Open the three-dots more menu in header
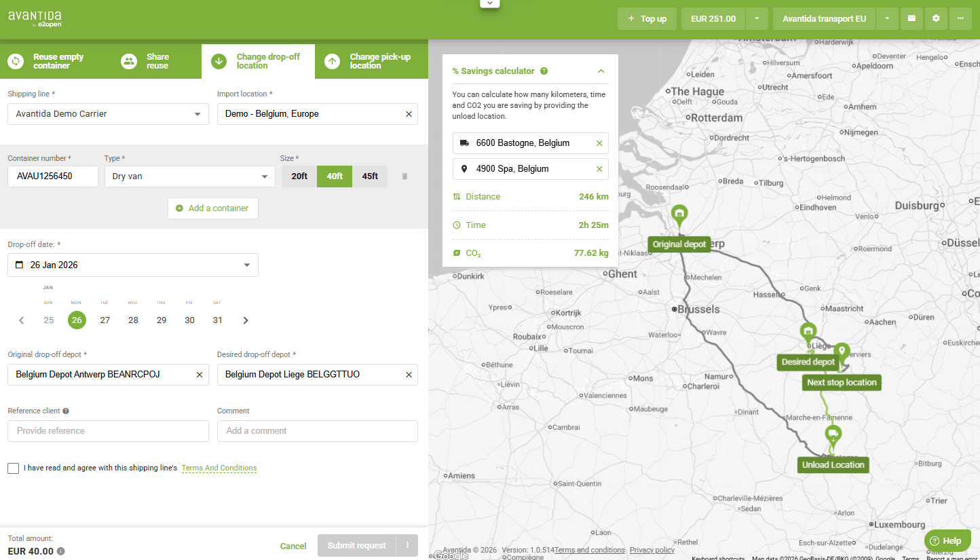Viewport: 980px width, 560px height. point(960,18)
